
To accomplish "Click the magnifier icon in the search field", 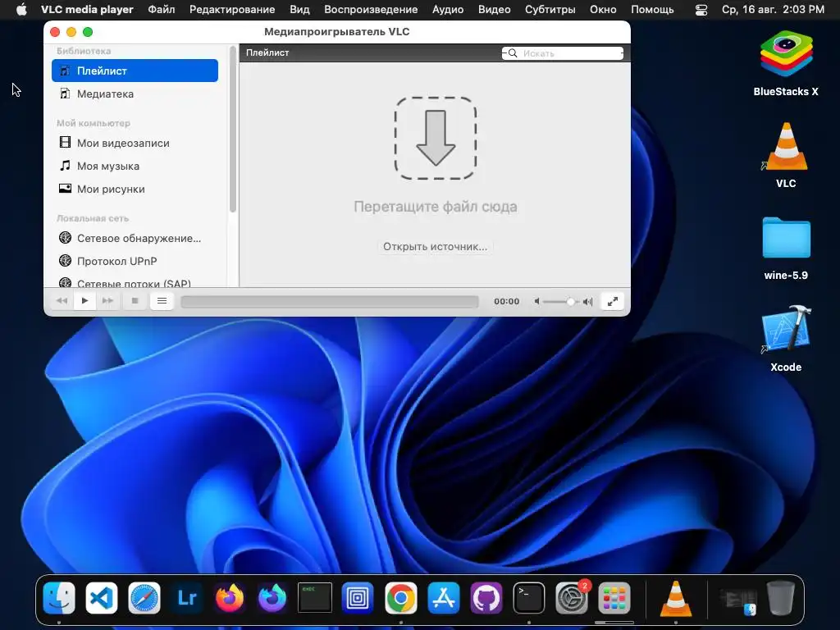I will click(x=513, y=53).
